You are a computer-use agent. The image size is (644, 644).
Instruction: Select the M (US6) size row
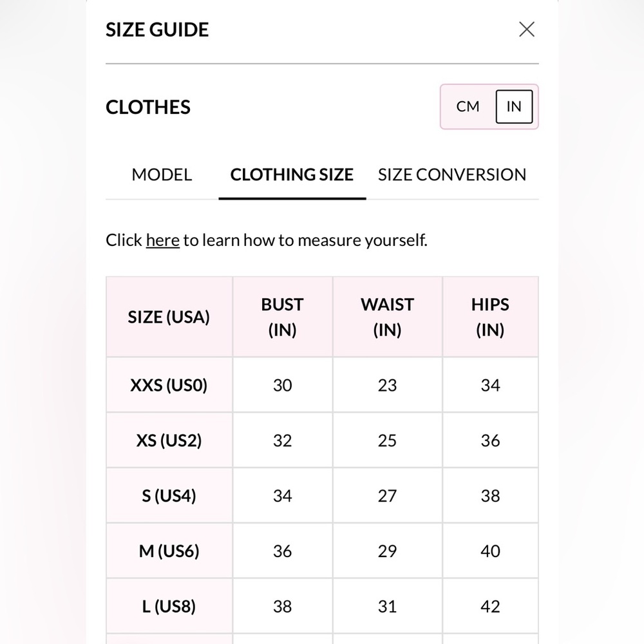[x=322, y=551]
